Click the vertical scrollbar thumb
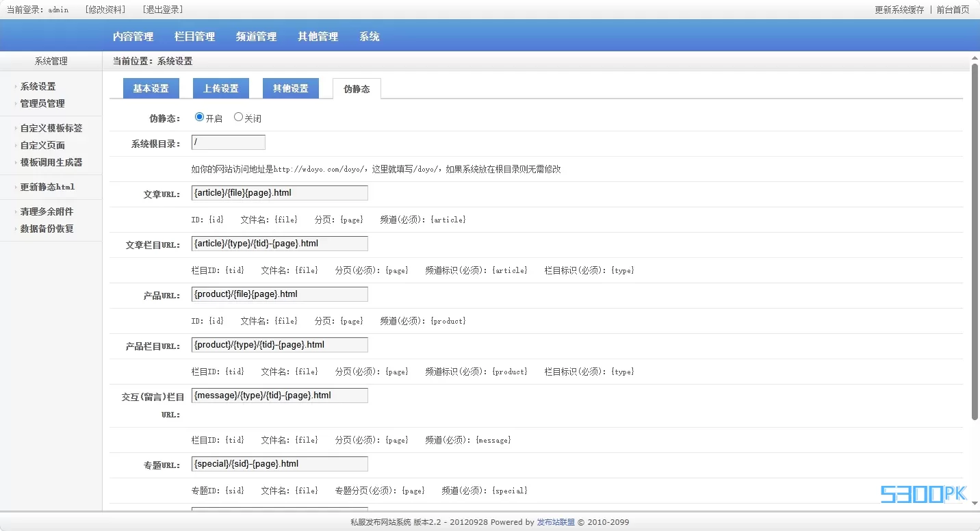The image size is (980, 531). [975, 242]
